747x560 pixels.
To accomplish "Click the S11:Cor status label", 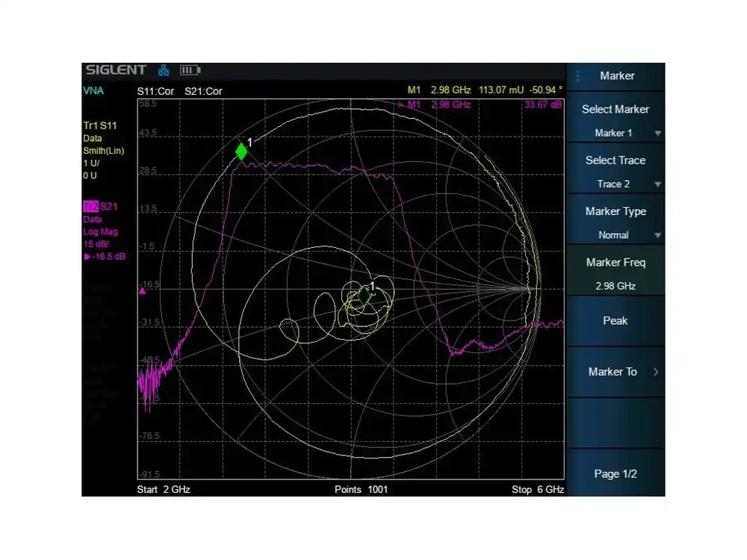I will click(x=155, y=91).
